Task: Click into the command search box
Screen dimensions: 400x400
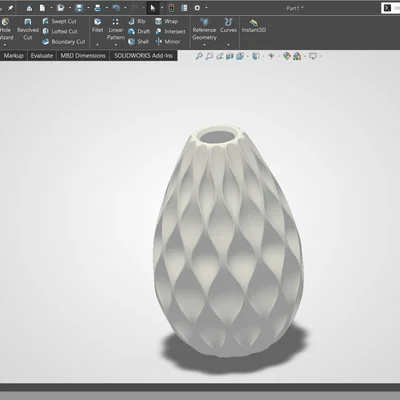Action: coord(391,8)
